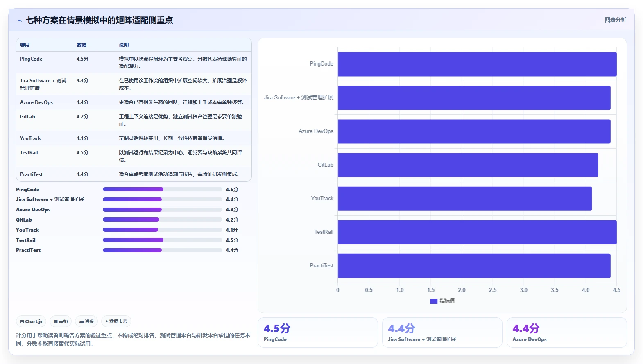This screenshot has width=643, height=364.
Task: Click the 进度 chip
Action: tap(86, 321)
